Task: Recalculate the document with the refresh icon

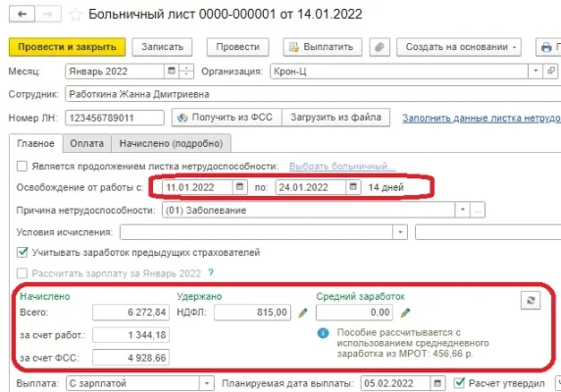Action: pos(531,300)
